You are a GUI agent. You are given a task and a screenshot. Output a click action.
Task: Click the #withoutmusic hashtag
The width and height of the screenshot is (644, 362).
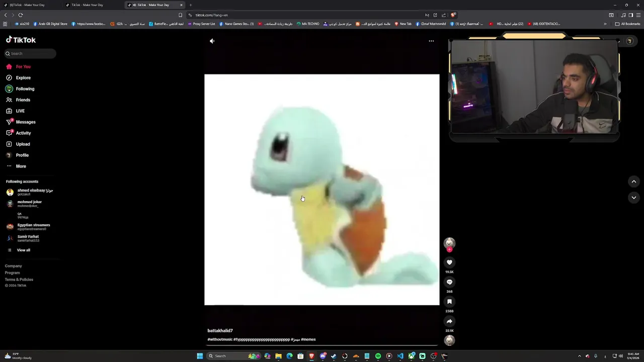coord(220,339)
